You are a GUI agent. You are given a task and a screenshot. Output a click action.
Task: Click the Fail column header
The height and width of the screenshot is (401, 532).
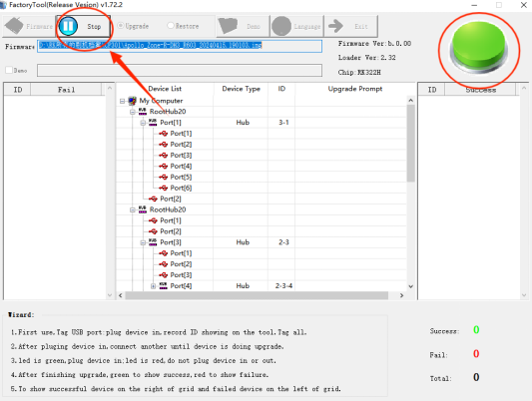(x=66, y=90)
